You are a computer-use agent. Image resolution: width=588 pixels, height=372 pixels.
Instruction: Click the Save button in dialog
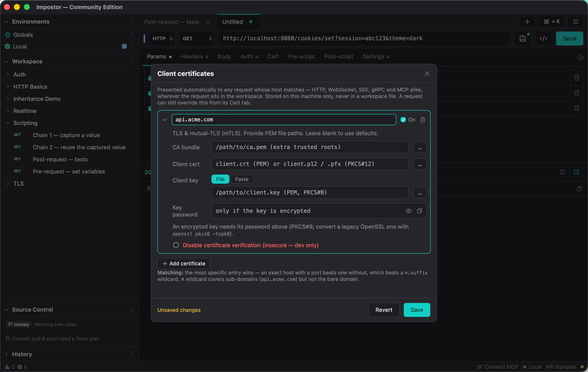[x=417, y=310]
